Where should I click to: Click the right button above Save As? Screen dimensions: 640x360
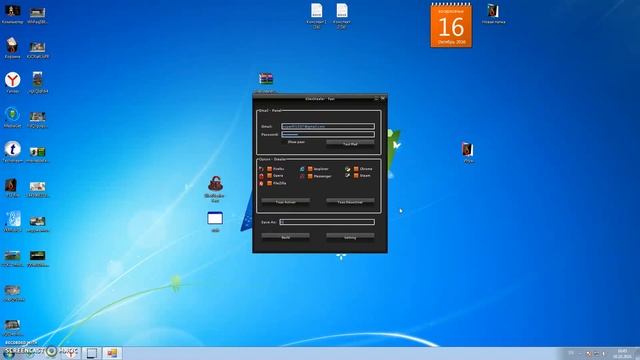[350, 202]
